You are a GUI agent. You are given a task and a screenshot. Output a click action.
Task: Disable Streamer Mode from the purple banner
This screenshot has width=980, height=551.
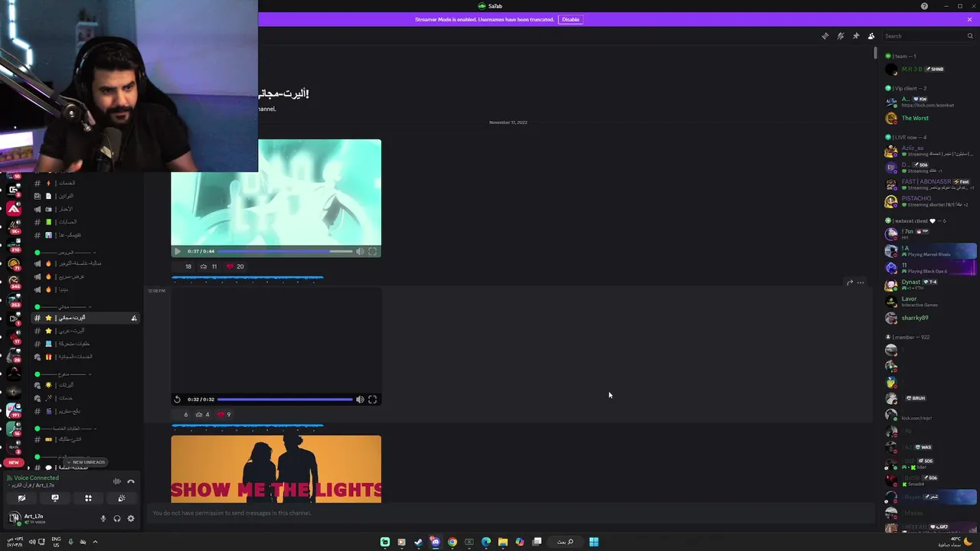(x=570, y=19)
